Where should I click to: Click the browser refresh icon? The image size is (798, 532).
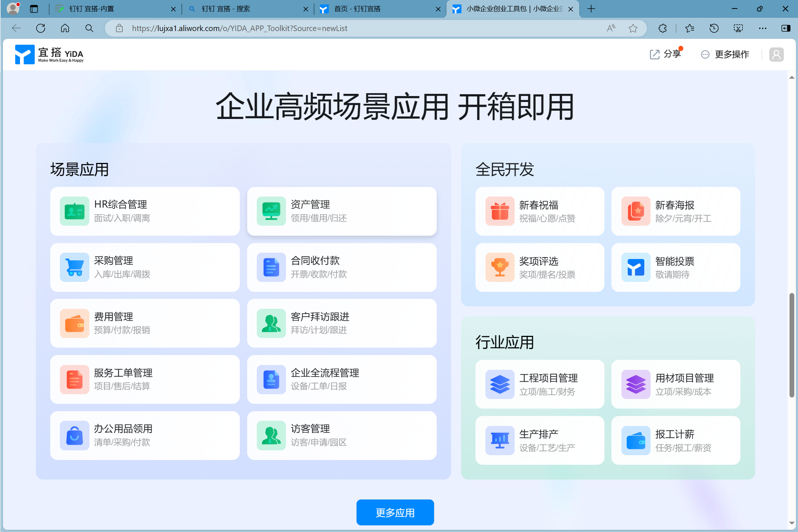[41, 28]
